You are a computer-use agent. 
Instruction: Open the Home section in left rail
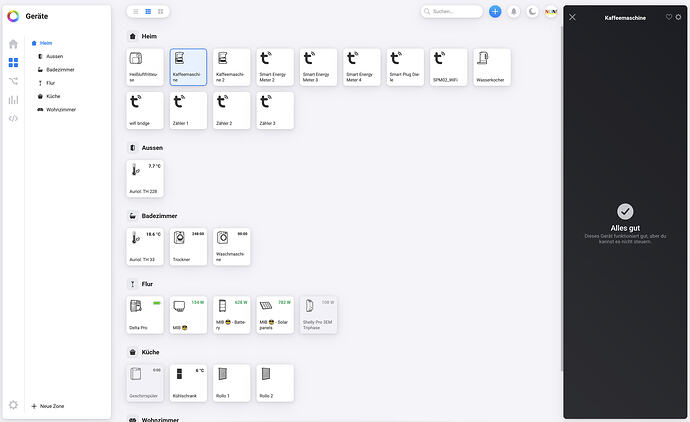[13, 44]
